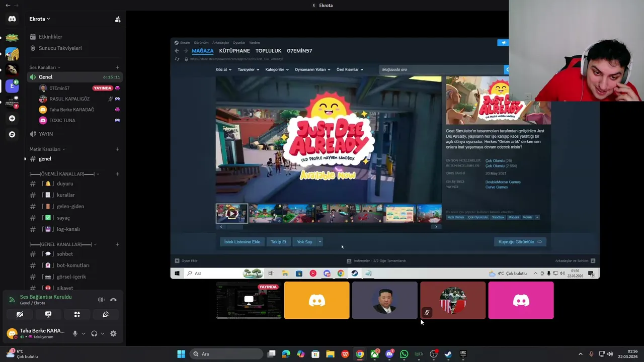Open the Ekrota server header dropdown
Screen dimensions: 644x362
tap(40, 19)
